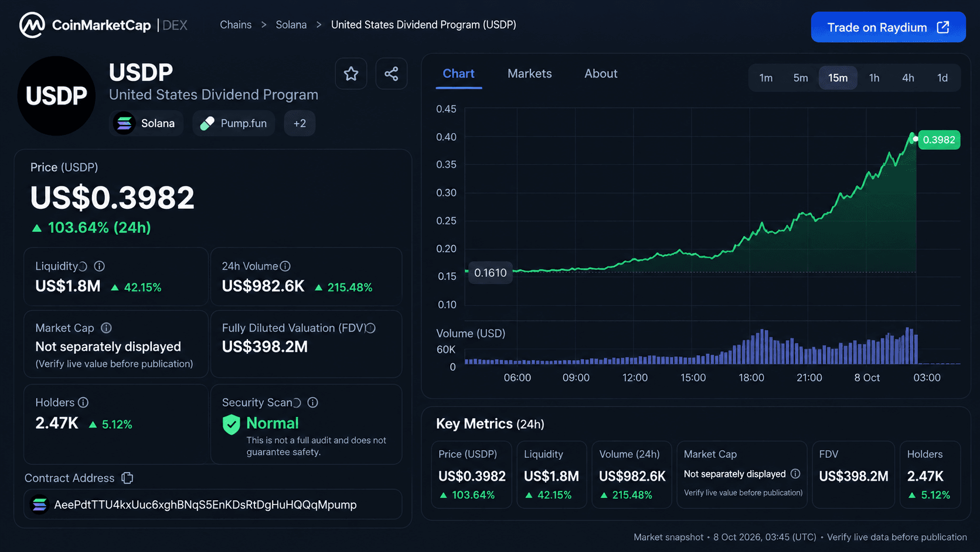Click the US$1.8M liquidity value in left panel

pyautogui.click(x=68, y=286)
